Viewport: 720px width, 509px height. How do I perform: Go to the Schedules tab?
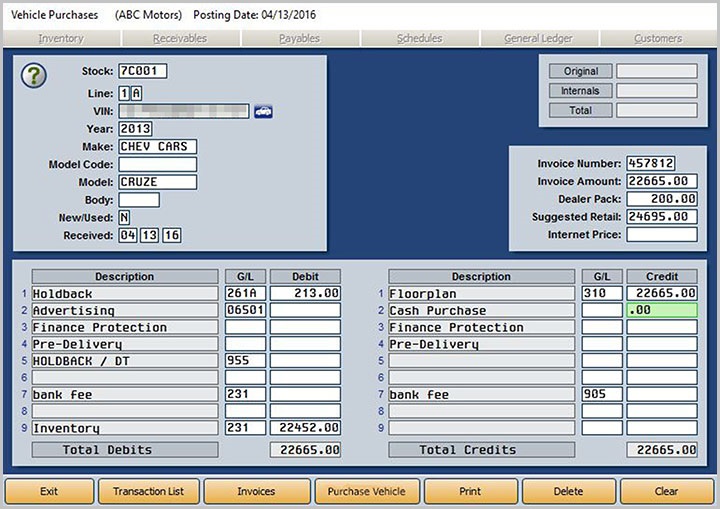coord(419,39)
